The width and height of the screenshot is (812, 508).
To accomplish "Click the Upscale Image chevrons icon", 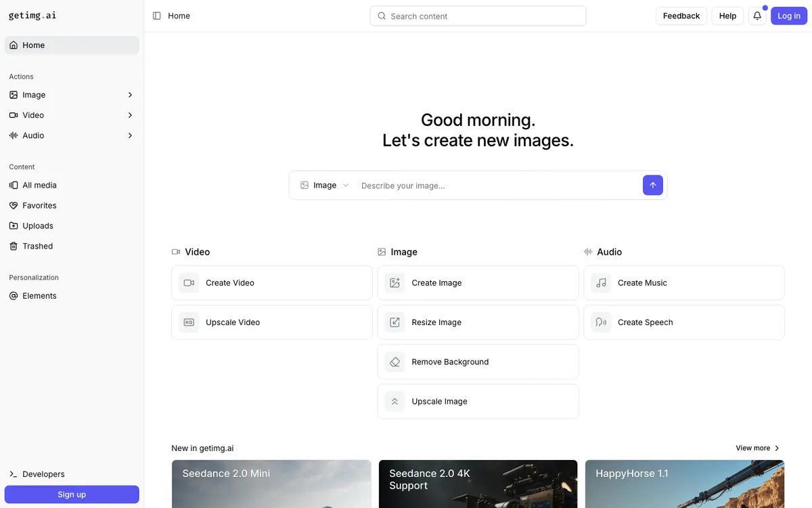I will 394,402.
